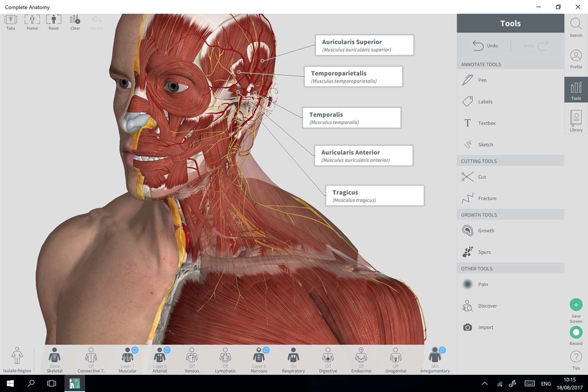
Task: Open the Library side tab
Action: [x=576, y=121]
